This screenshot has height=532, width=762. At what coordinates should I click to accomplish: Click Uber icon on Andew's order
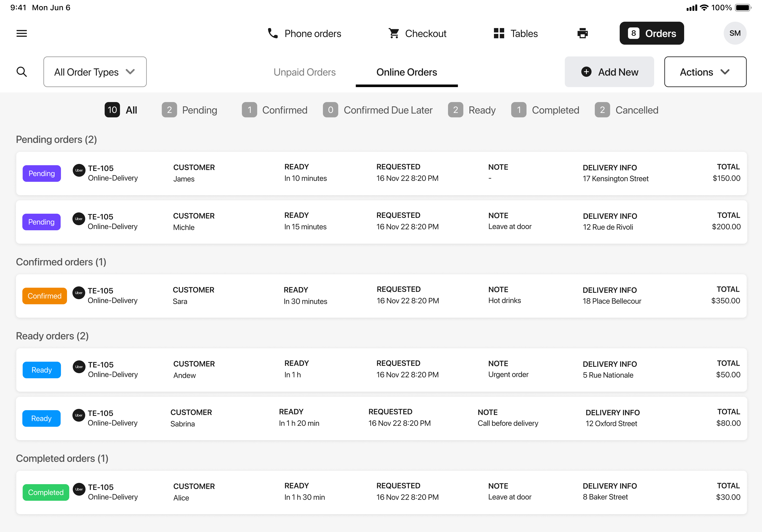(x=79, y=367)
